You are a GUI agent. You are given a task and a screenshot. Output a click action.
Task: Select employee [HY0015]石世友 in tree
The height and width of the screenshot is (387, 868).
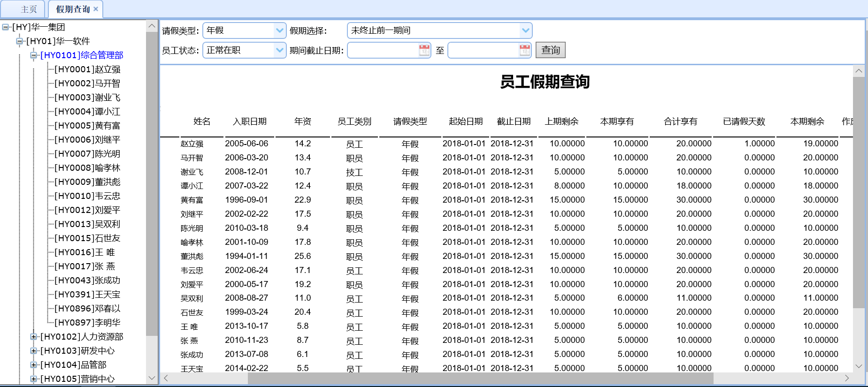[x=87, y=238]
